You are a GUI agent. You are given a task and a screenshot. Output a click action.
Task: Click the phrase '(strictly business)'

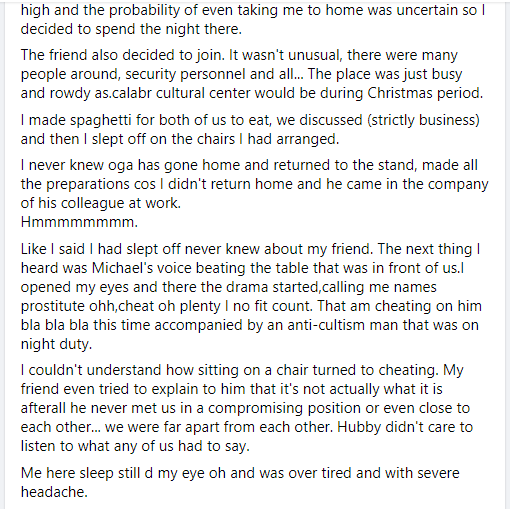[423, 120]
